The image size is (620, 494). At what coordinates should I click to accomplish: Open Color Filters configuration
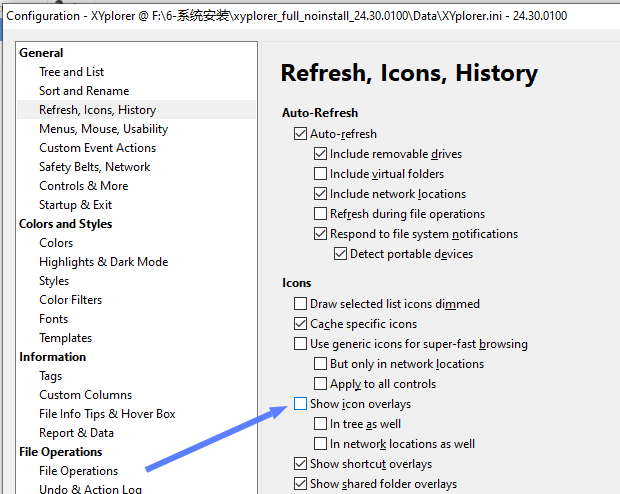click(x=70, y=300)
